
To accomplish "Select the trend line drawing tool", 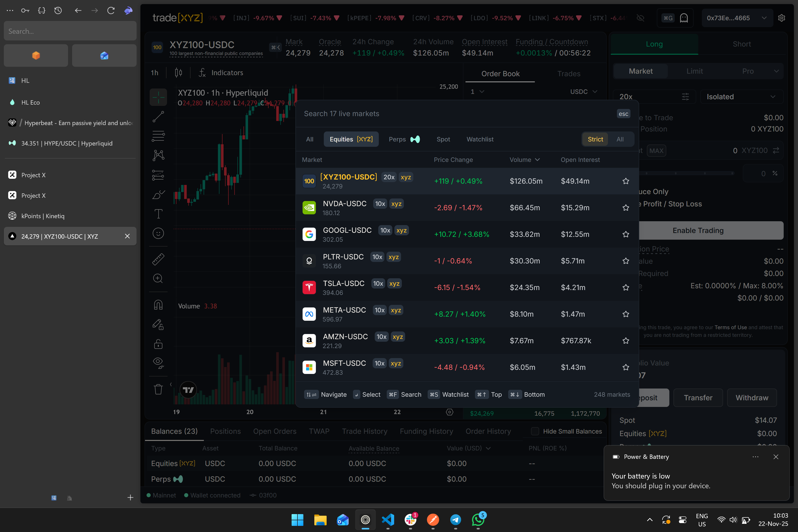I will [158, 117].
